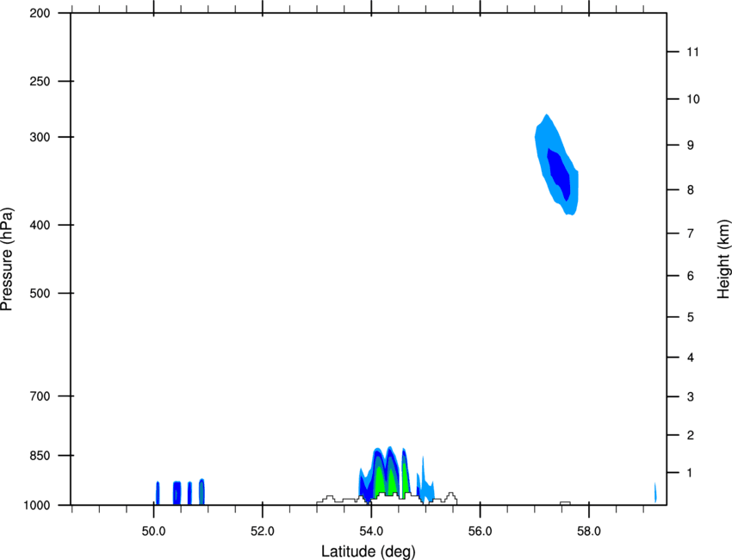732x560 pixels.
Task: Click the 52.0 latitude tick label
Action: click(x=263, y=532)
